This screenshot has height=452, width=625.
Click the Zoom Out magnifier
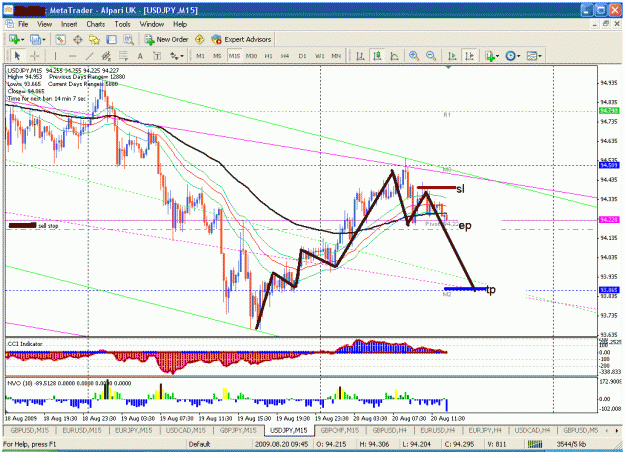point(430,56)
